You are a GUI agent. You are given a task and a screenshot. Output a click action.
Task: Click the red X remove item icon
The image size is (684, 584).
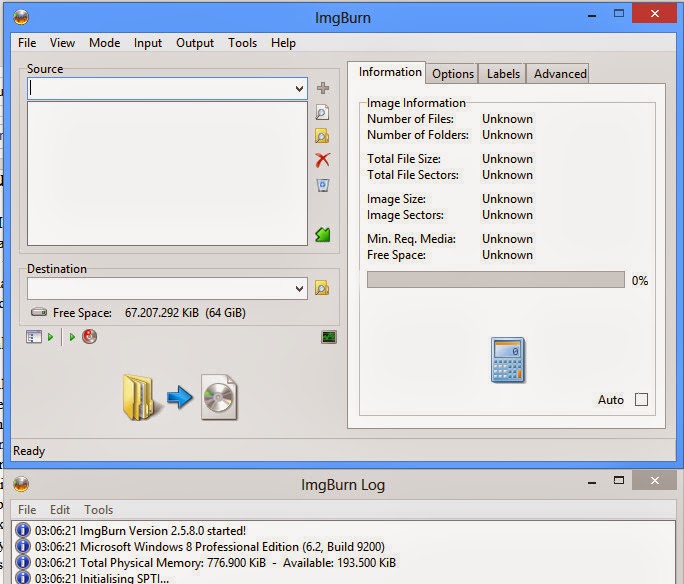pyautogui.click(x=322, y=160)
